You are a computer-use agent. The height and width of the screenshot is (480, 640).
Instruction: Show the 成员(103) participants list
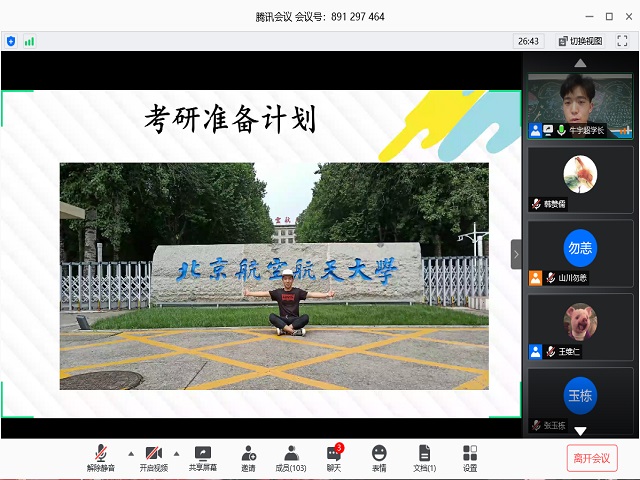[x=291, y=458]
